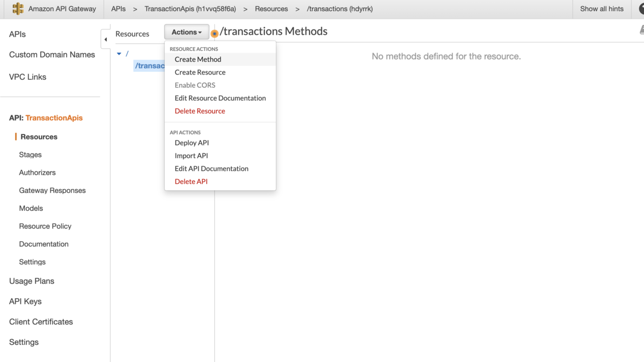Screen dimensions: 644x362
Task: Click the Show all hints button
Action: (602, 9)
